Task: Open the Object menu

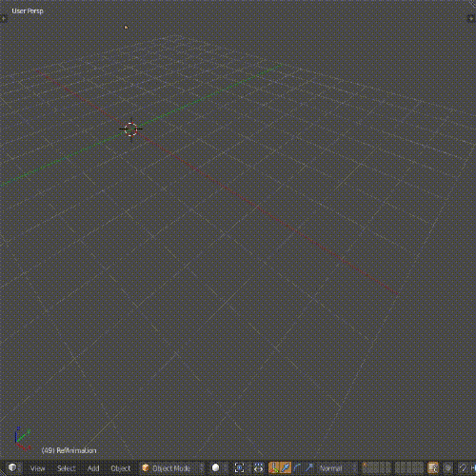Action: [x=121, y=468]
